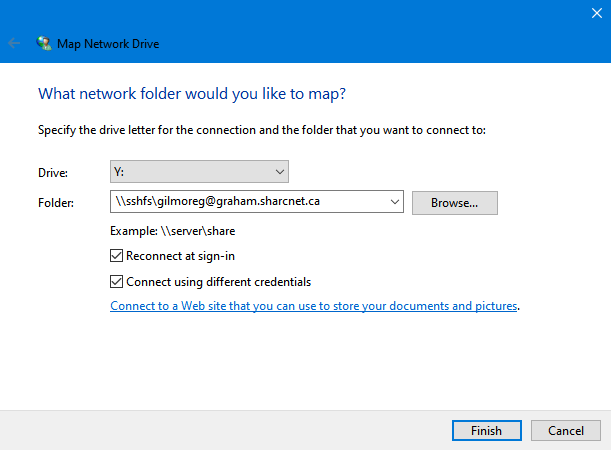Screen dimensions: 611x450
Task: Click the "Map Network Drive" title text
Action: coord(110,44)
